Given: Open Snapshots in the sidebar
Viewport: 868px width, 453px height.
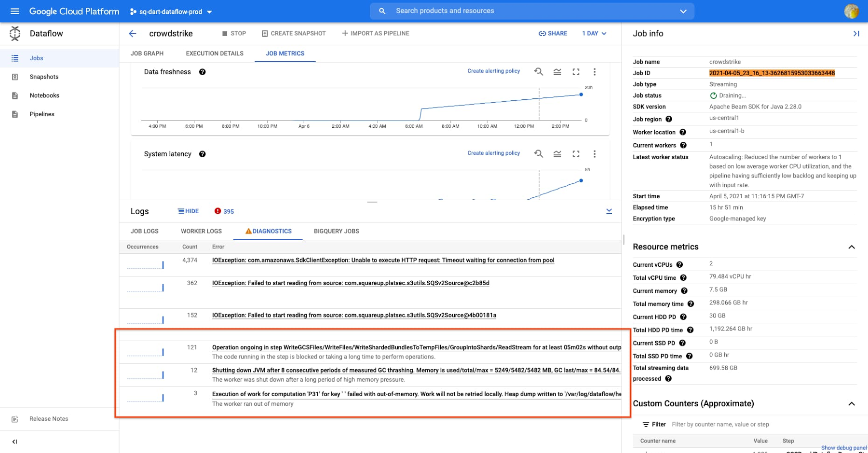Looking at the screenshot, I should tap(44, 77).
